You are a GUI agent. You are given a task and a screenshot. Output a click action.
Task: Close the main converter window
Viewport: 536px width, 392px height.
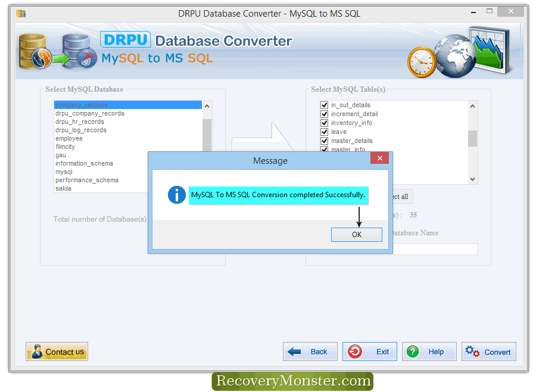(511, 11)
